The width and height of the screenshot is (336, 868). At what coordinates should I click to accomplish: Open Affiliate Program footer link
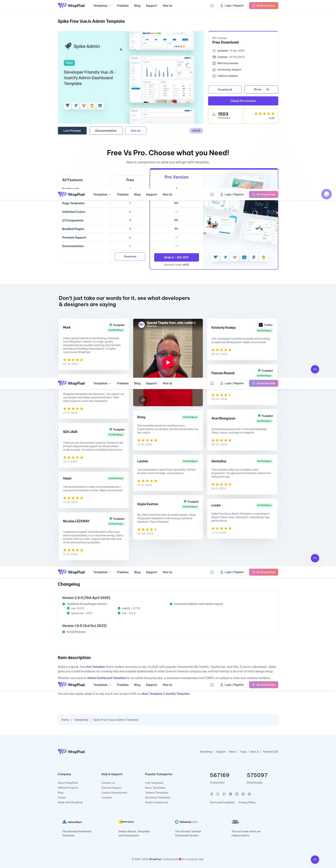(x=68, y=788)
